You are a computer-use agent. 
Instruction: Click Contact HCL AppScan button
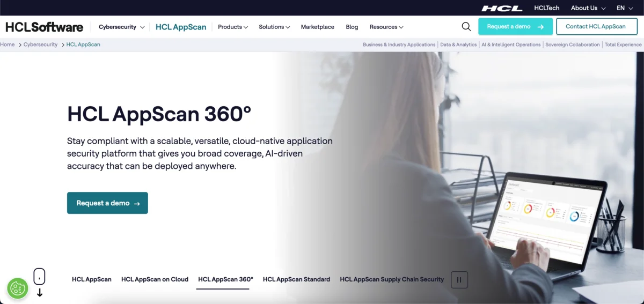tap(596, 26)
